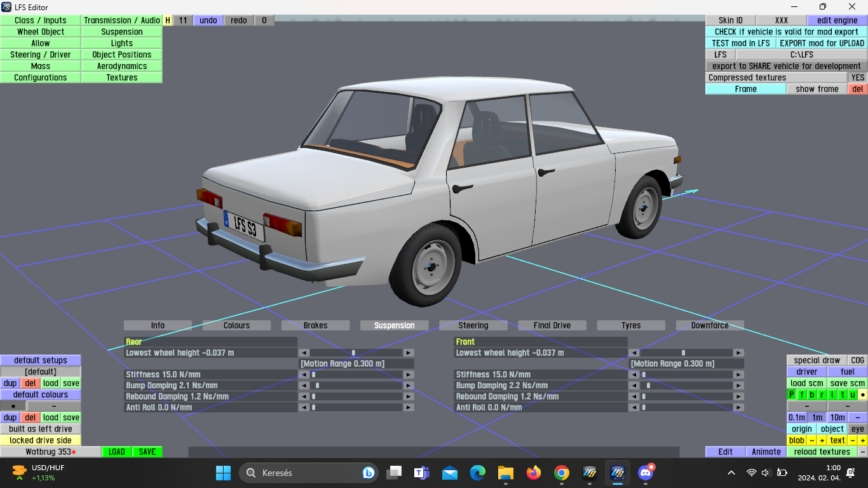This screenshot has height=488, width=868.
Task: Click the C:\LFS path field
Action: (x=802, y=55)
